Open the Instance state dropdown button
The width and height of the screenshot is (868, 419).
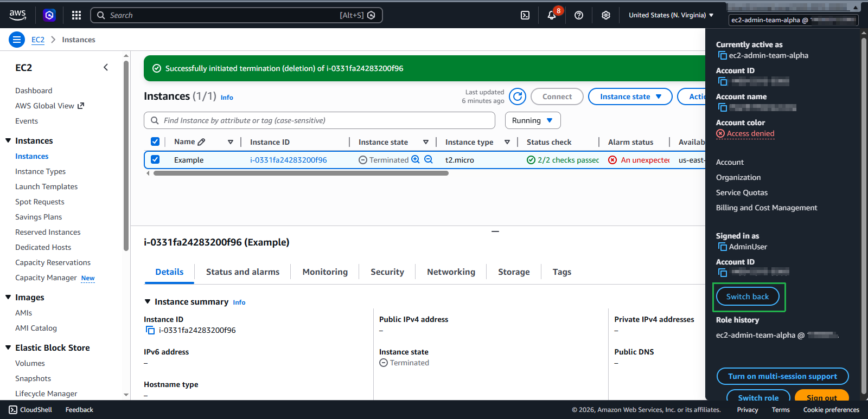click(x=630, y=96)
